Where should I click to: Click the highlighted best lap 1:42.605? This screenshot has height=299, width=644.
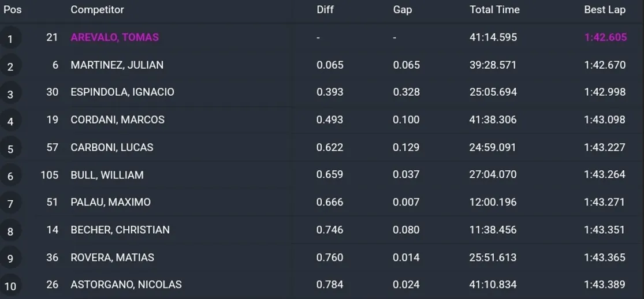tap(605, 38)
